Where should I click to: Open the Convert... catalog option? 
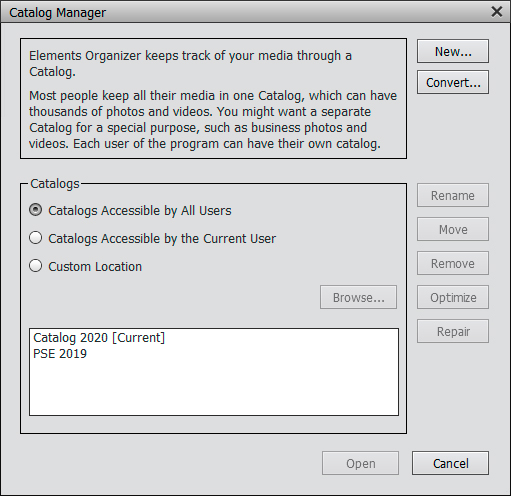click(453, 82)
